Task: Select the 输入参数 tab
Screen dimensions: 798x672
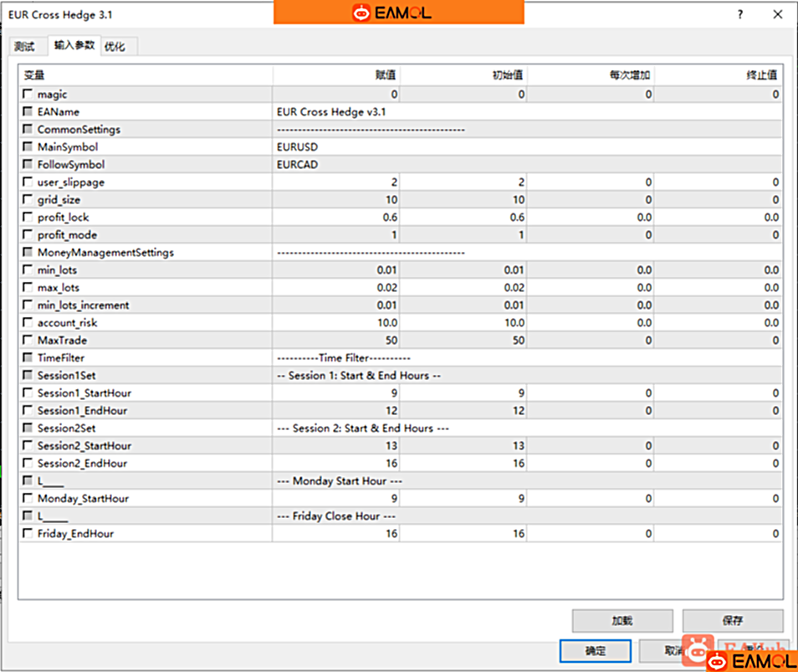Action: pos(74,46)
